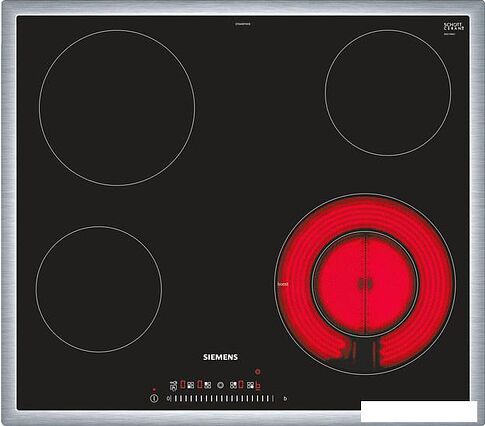
Task: Click the rear-right cooking zone circle
Action: (388, 93)
